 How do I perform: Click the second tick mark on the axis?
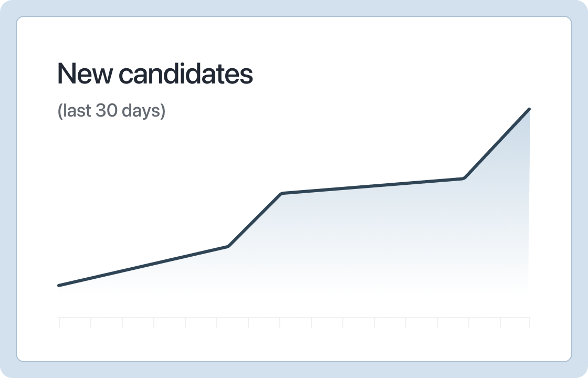91,322
